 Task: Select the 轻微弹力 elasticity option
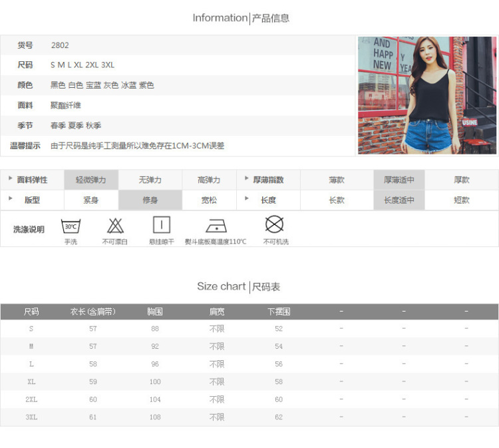[91, 180]
